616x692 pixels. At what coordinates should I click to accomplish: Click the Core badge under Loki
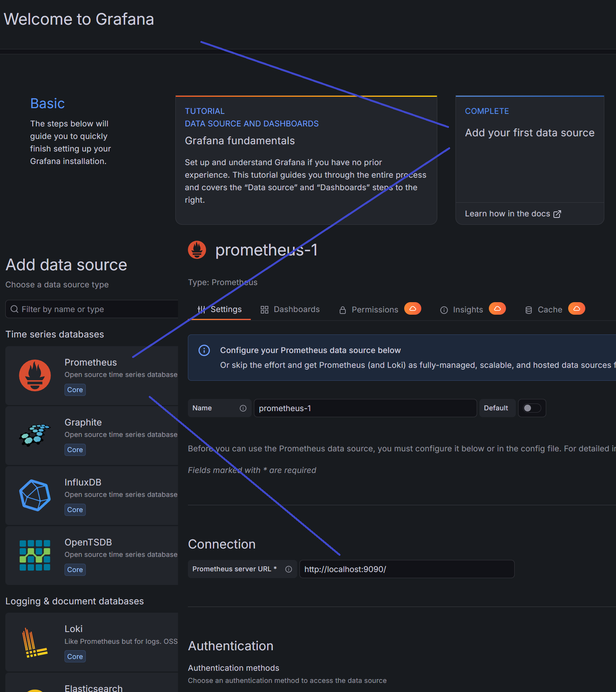[x=75, y=657]
